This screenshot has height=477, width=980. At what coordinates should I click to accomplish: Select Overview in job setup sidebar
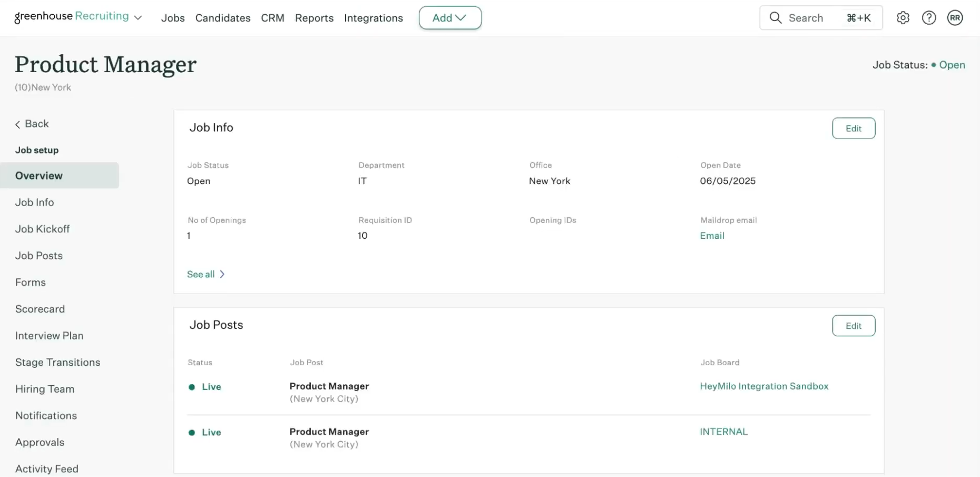pos(60,176)
